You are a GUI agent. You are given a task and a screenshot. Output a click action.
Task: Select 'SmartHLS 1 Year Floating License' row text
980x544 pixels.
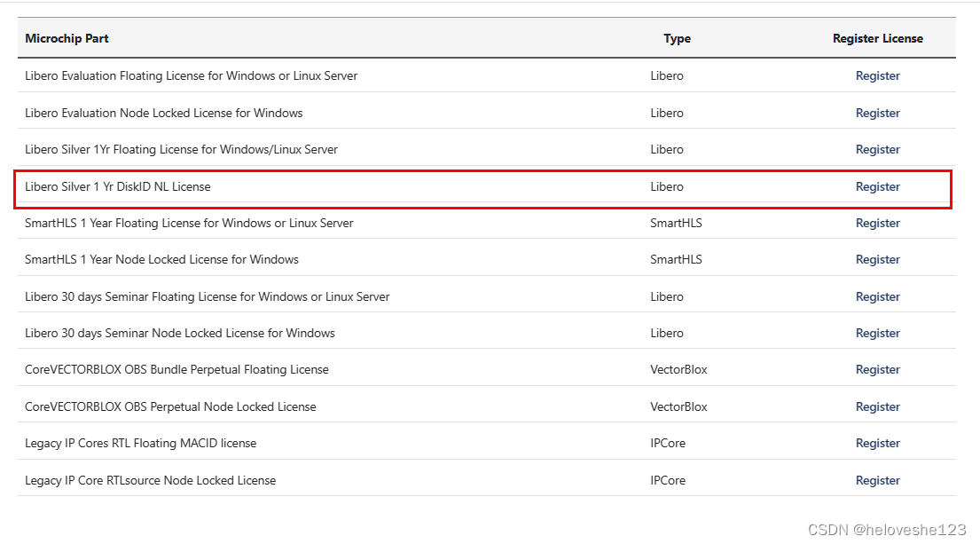189,224
